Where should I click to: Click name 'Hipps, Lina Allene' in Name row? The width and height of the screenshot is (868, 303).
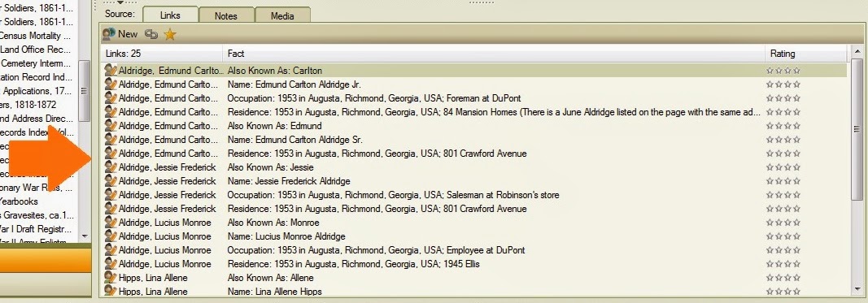[x=153, y=292]
